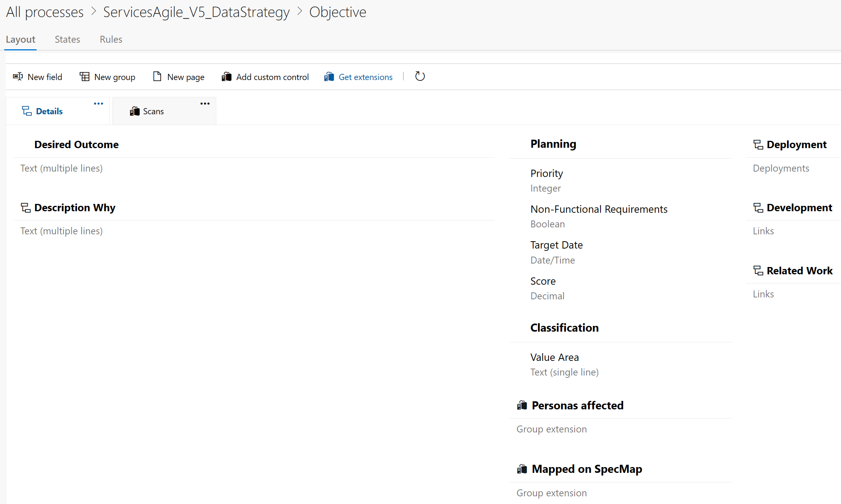Click the New page icon

pos(157,77)
